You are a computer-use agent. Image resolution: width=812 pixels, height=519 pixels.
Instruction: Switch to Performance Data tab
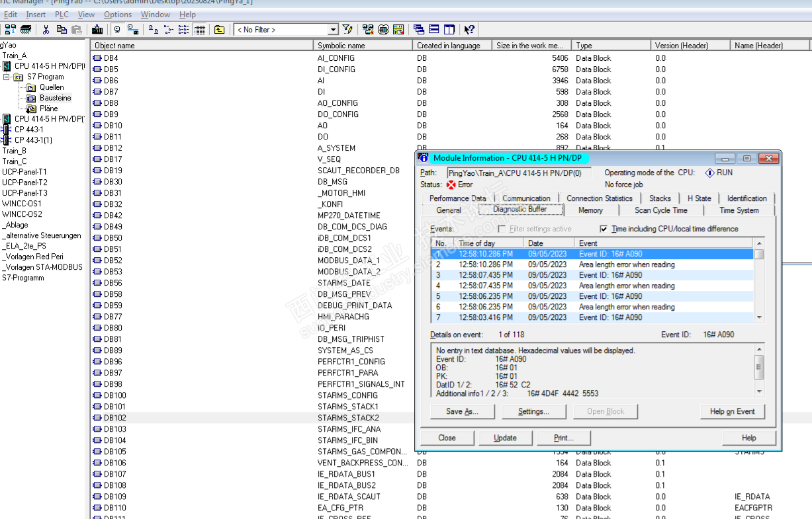pyautogui.click(x=458, y=198)
